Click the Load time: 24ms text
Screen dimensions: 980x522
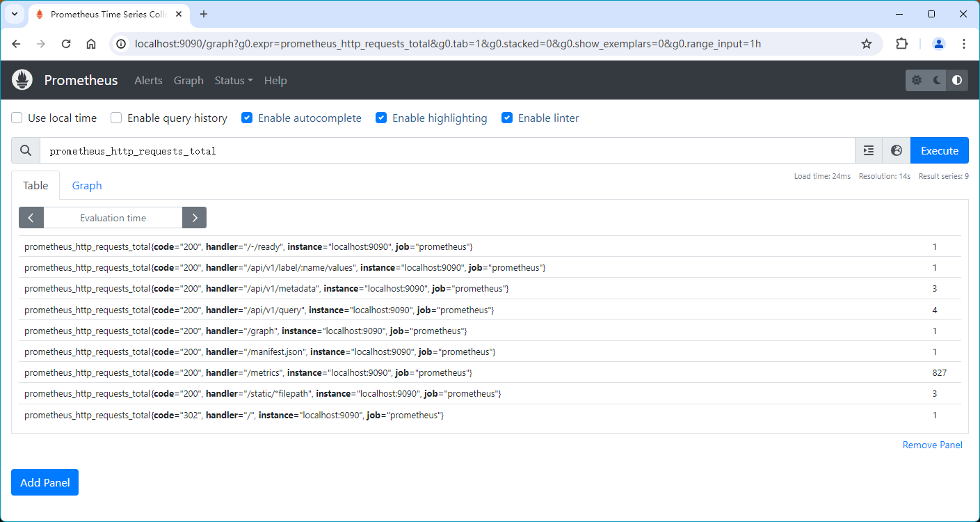822,176
